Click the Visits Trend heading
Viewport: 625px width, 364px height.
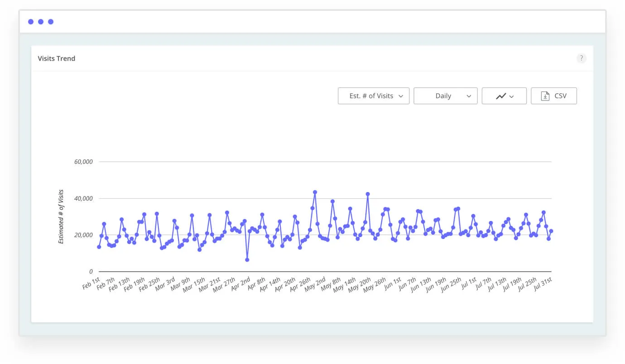click(56, 58)
